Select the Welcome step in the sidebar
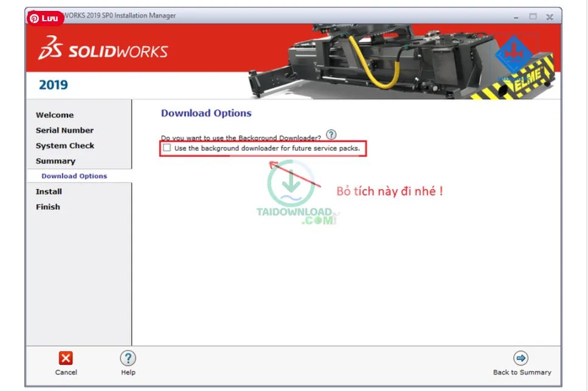 pyautogui.click(x=55, y=115)
